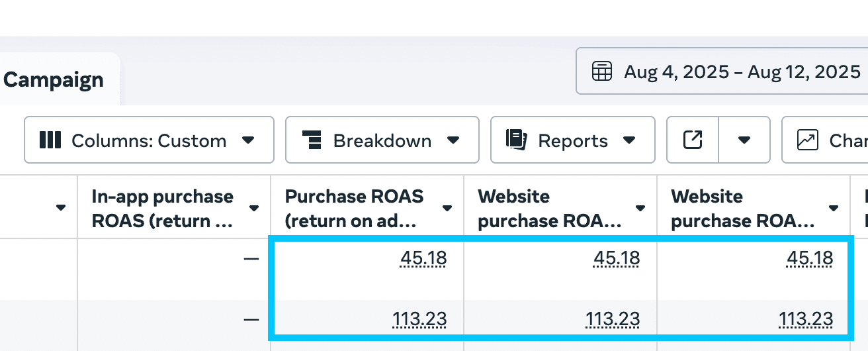Expand the Breakdown dropdown caret

tap(453, 140)
